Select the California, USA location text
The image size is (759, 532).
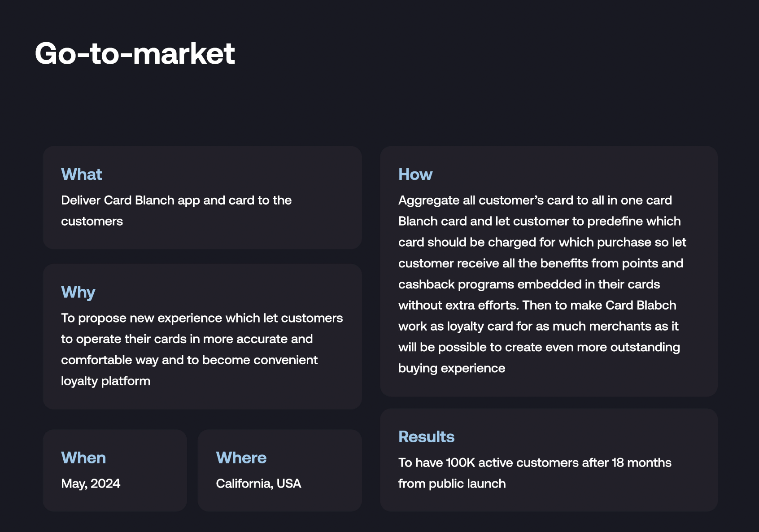(x=258, y=484)
